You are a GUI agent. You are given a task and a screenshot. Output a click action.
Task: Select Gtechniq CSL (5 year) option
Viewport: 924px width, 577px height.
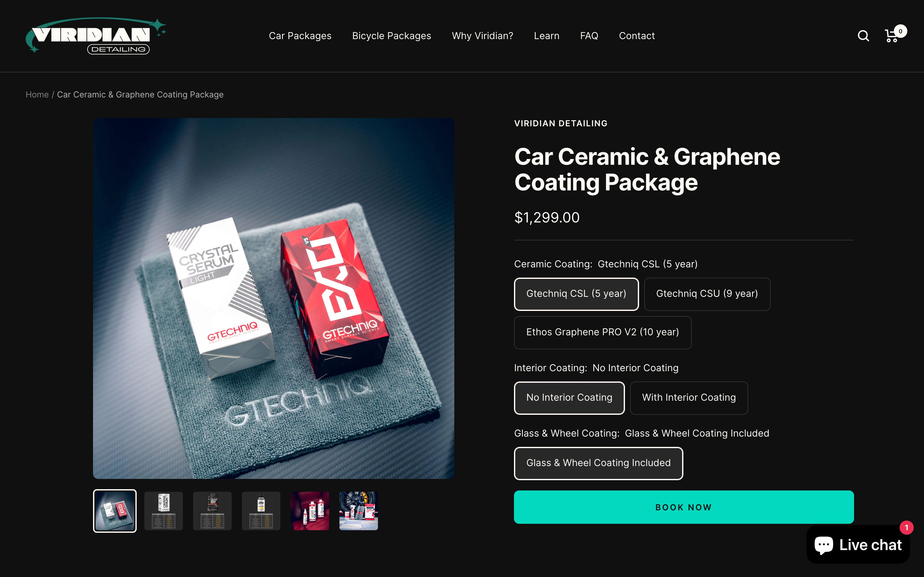pyautogui.click(x=576, y=294)
